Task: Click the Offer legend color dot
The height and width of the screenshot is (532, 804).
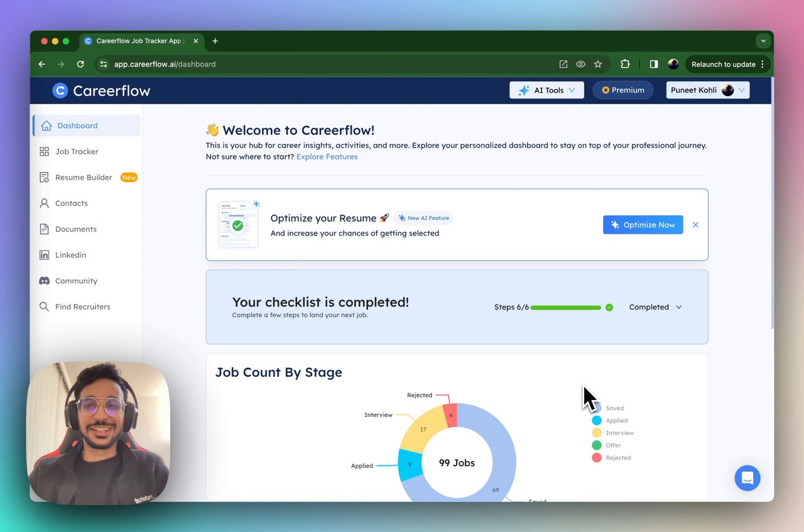Action: pyautogui.click(x=597, y=445)
